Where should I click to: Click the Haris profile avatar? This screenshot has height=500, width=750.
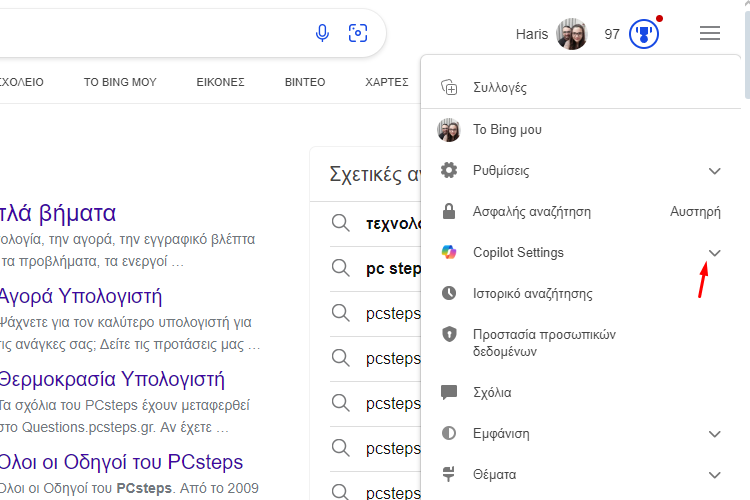coord(572,34)
